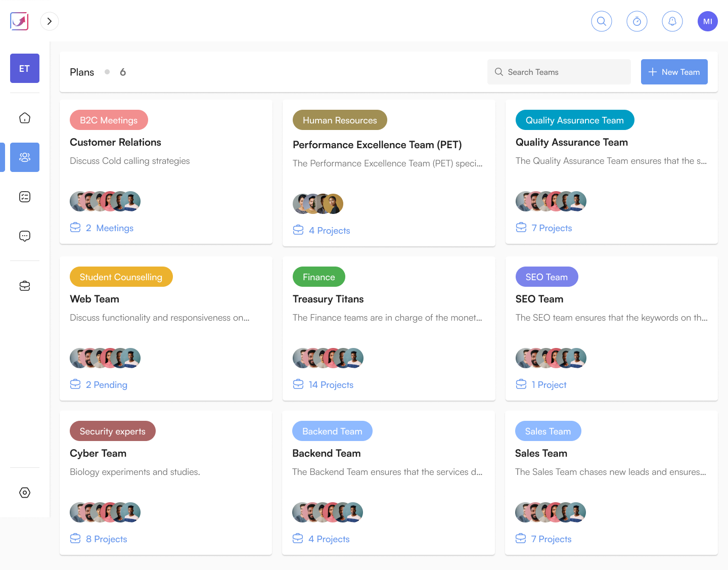Viewport: 728px width, 570px height.
Task: Click the Security experts tag
Action: pyautogui.click(x=113, y=431)
